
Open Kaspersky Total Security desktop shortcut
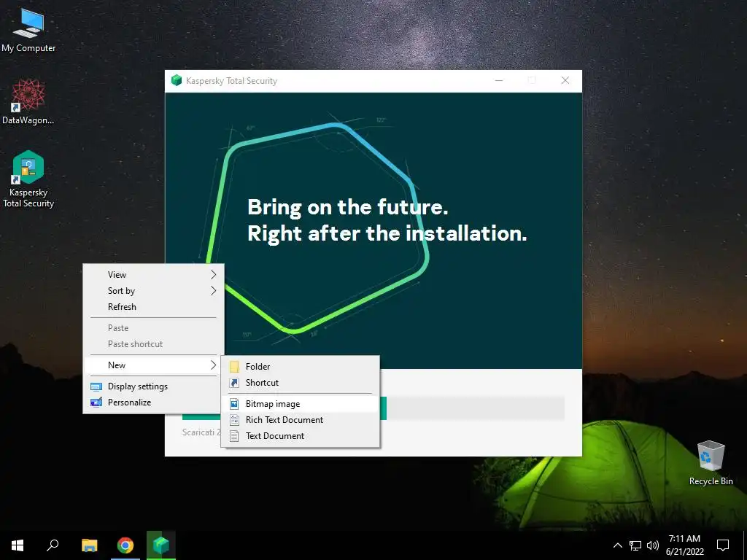[28, 179]
